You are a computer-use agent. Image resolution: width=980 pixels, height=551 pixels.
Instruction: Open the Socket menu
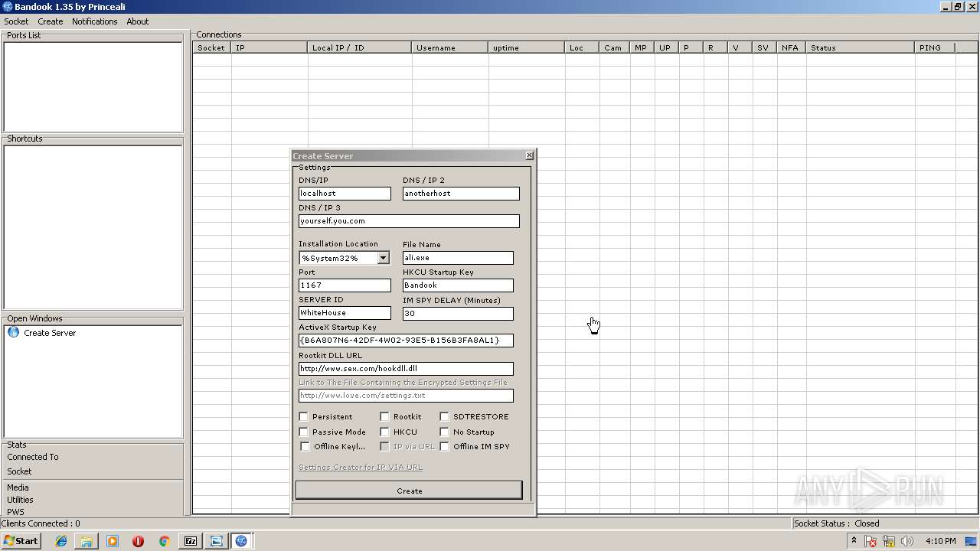pos(16,21)
